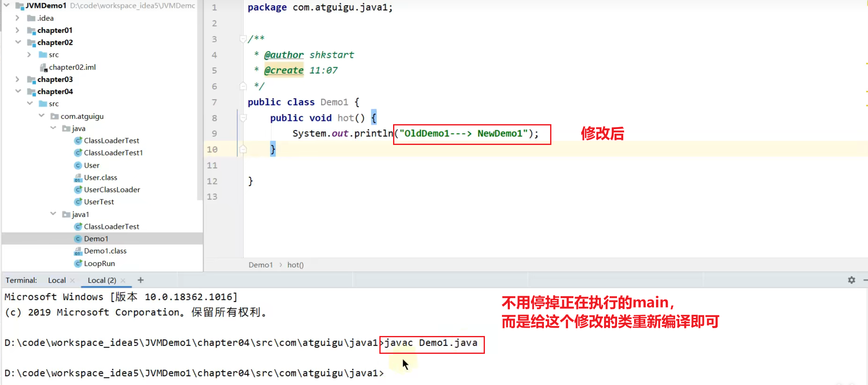Switch to the Local (2) terminal tab
This screenshot has height=385, width=868.
102,280
